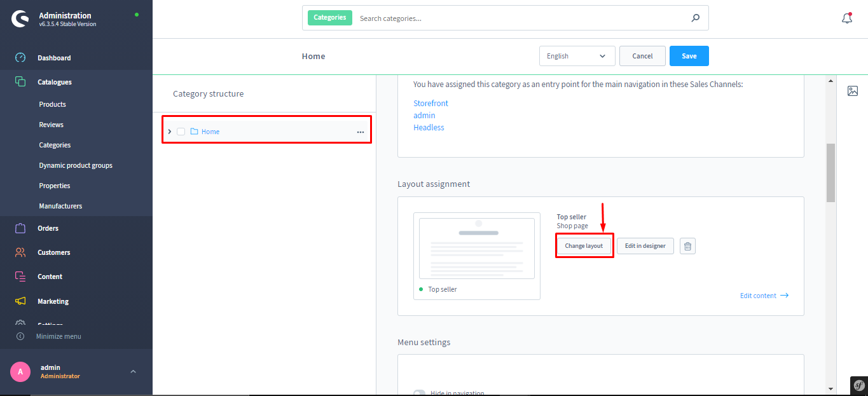Image resolution: width=868 pixels, height=396 pixels.
Task: Click the Orders bag icon
Action: [x=20, y=228]
